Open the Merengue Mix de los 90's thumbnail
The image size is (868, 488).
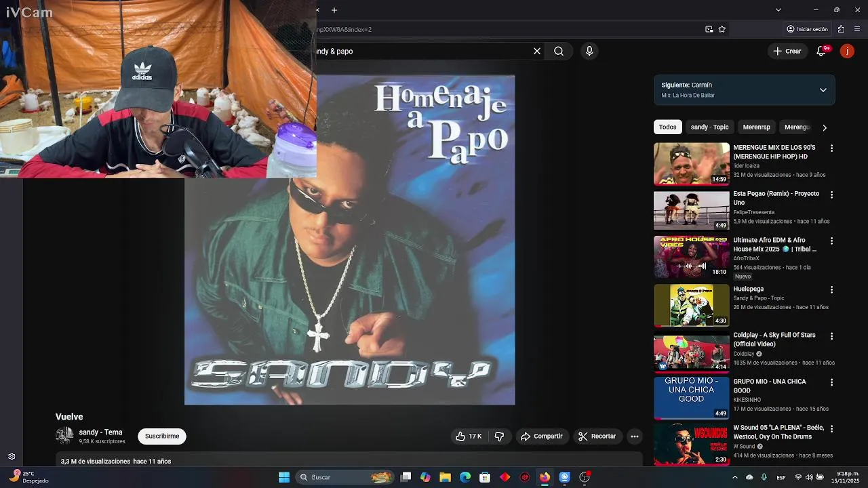[691, 164]
